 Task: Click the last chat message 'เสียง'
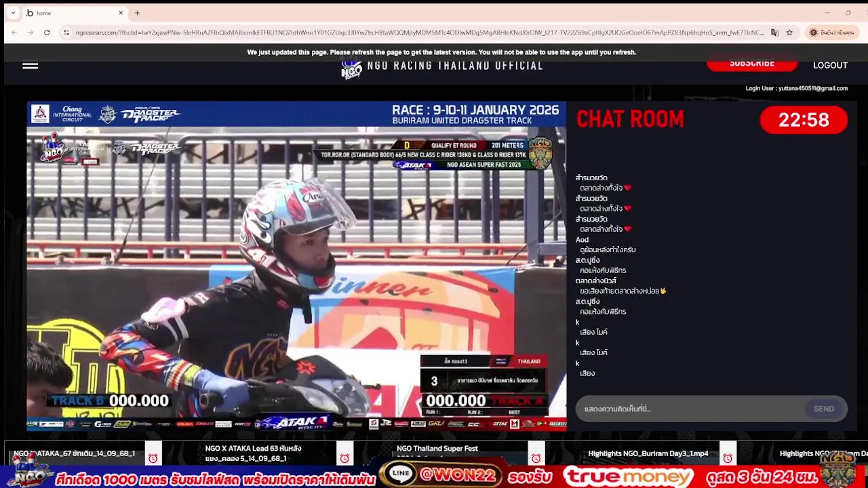pyautogui.click(x=587, y=373)
